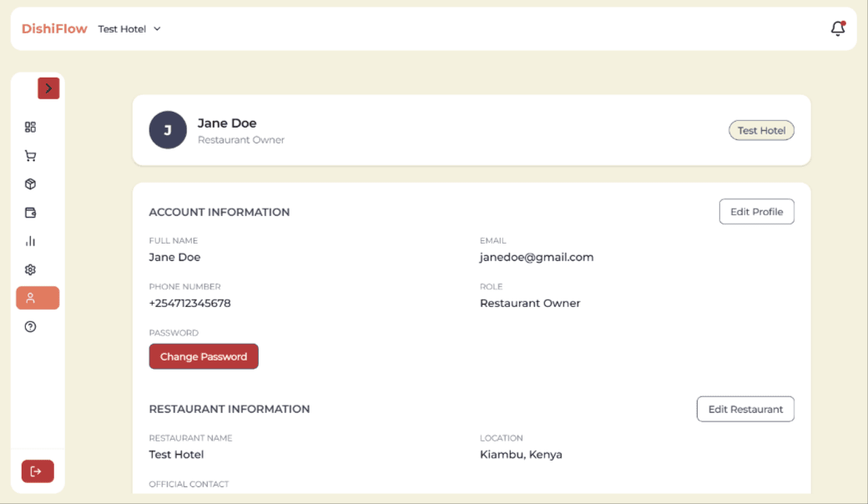The width and height of the screenshot is (868, 504).
Task: Open the Test Hotel restaurant dropdown
Action: pyautogui.click(x=129, y=29)
